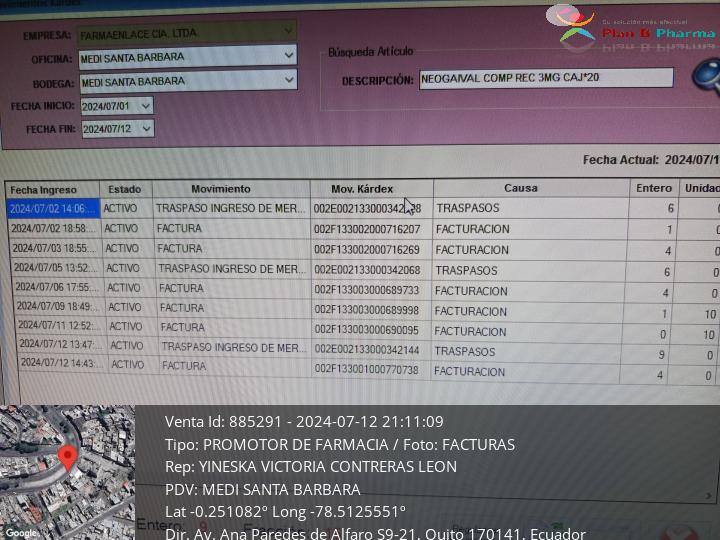The width and height of the screenshot is (720, 540).
Task: Select the row dated 2024/07/12 13:47
Action: click(x=368, y=350)
